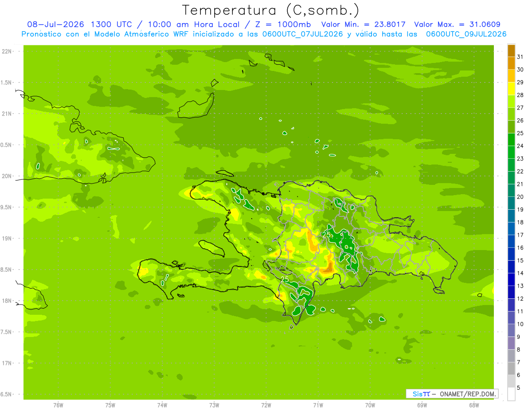The image size is (532, 411).
Task: Click the legend value '14'
Action: pos(520,273)
